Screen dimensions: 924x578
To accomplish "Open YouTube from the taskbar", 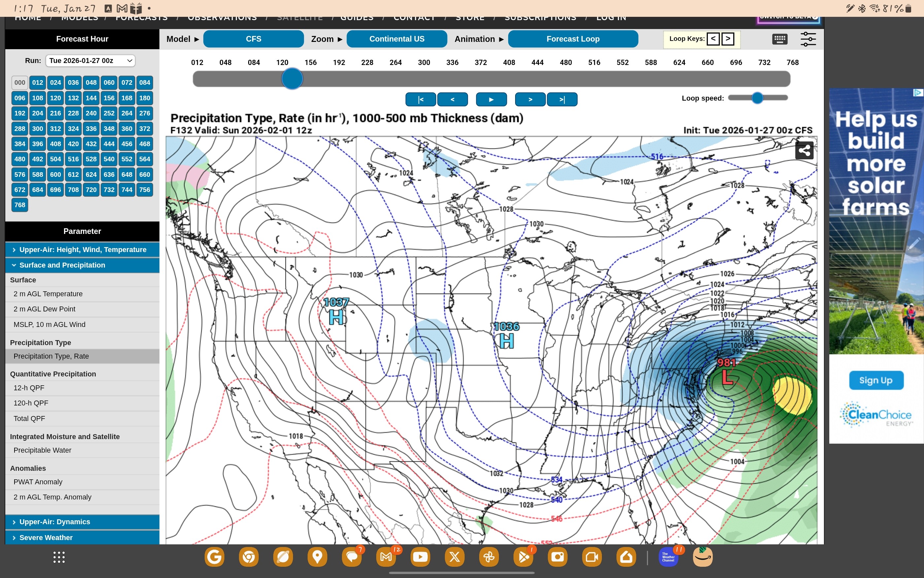I will point(420,557).
